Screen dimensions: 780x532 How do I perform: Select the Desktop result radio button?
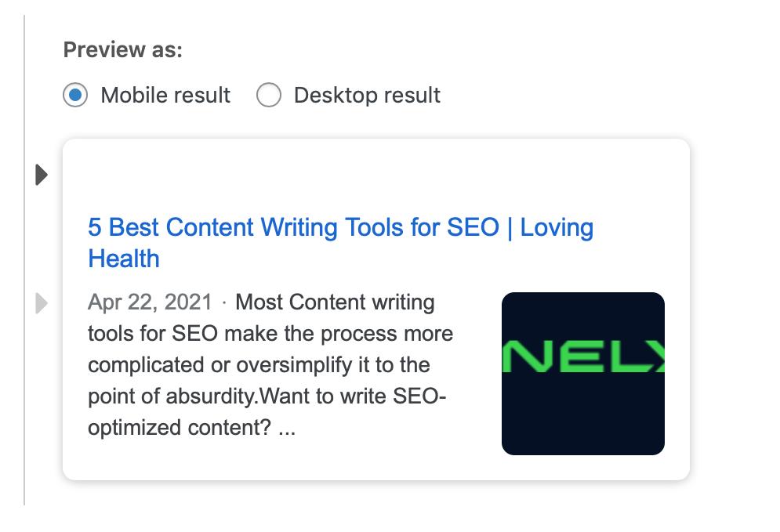point(269,96)
